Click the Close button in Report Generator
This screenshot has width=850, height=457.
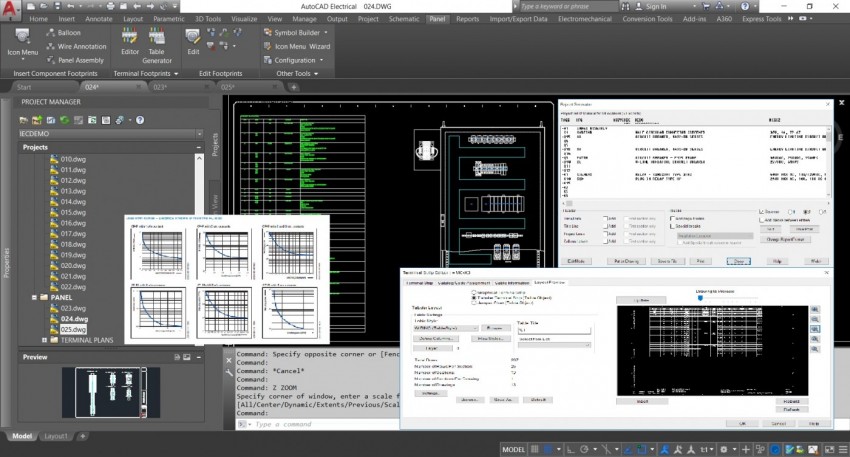tap(738, 261)
